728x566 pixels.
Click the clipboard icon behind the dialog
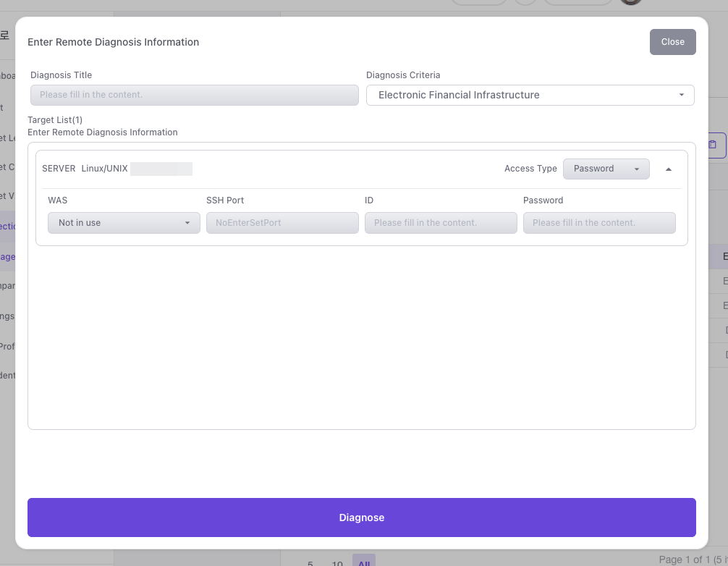713,145
